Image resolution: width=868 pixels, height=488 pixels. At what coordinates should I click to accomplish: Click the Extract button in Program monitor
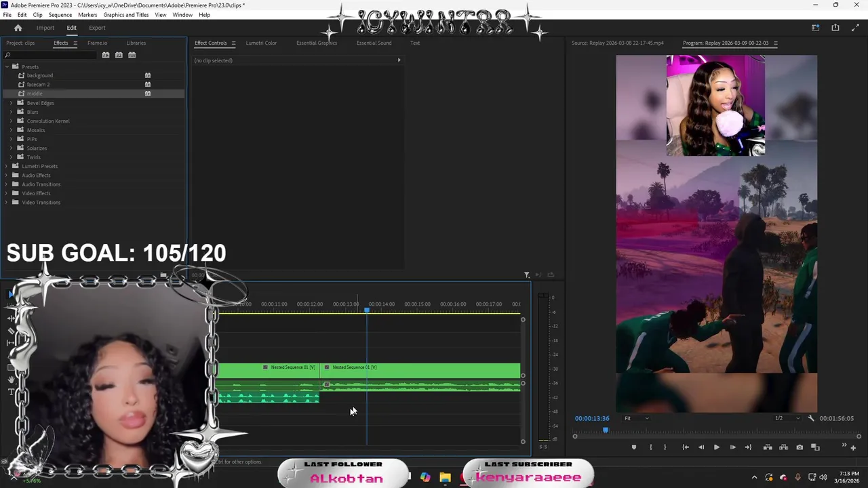(x=783, y=447)
